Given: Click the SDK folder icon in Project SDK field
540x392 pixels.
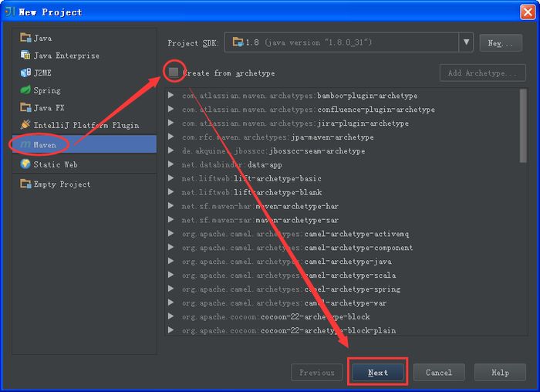Looking at the screenshot, I should coord(238,42).
